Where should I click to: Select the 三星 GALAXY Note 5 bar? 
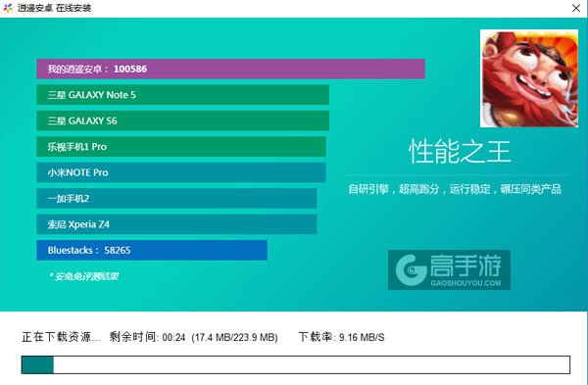tap(182, 95)
